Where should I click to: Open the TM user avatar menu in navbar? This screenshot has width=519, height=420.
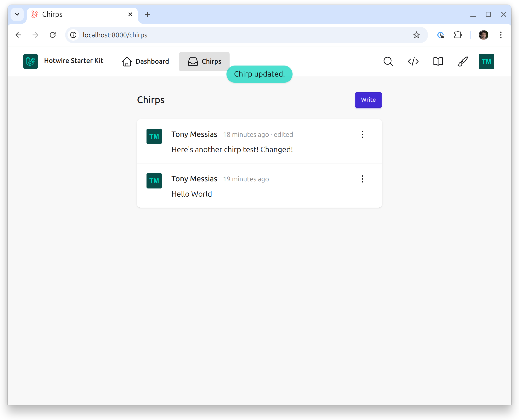click(486, 61)
